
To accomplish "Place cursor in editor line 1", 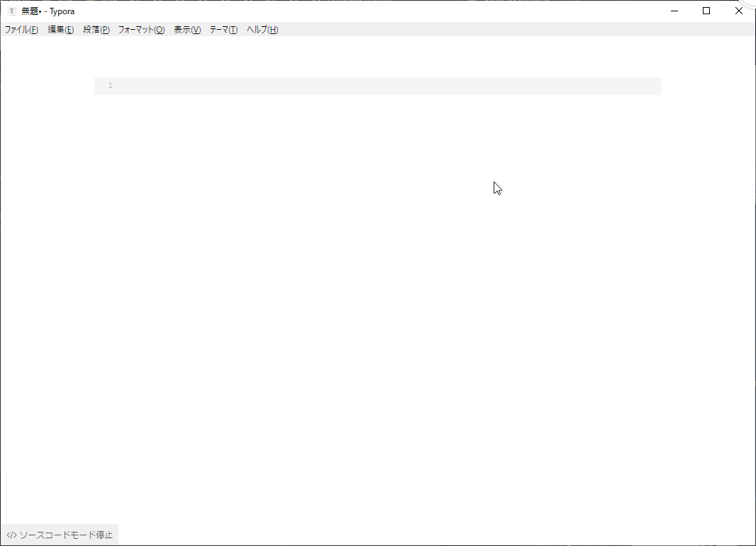I will (x=355, y=86).
